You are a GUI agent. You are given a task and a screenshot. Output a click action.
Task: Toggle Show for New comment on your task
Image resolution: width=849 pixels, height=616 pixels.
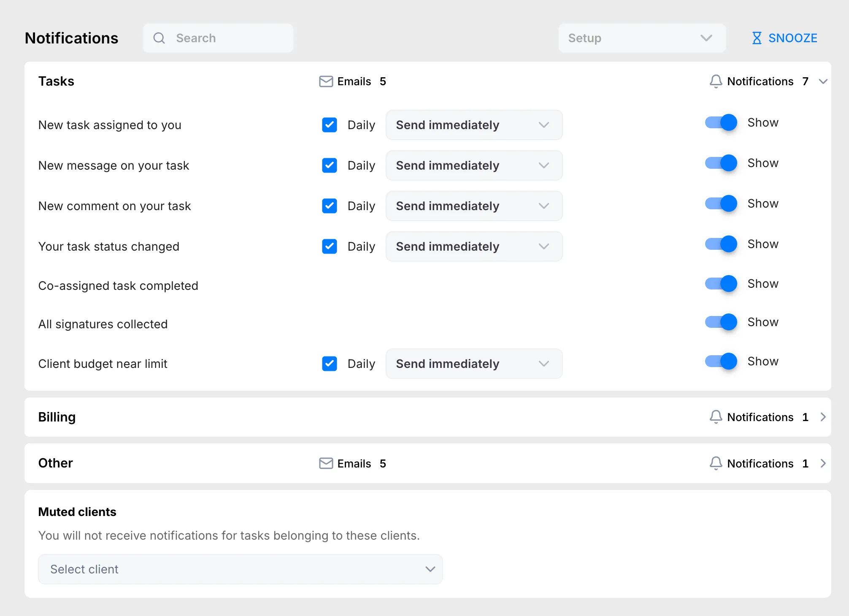pos(721,203)
